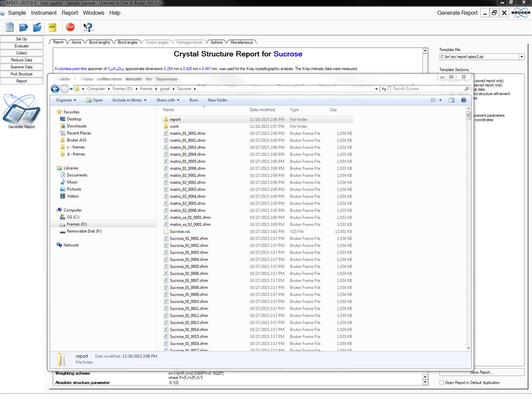
Task: Click the Network icon in navigation pane
Action: point(59,245)
